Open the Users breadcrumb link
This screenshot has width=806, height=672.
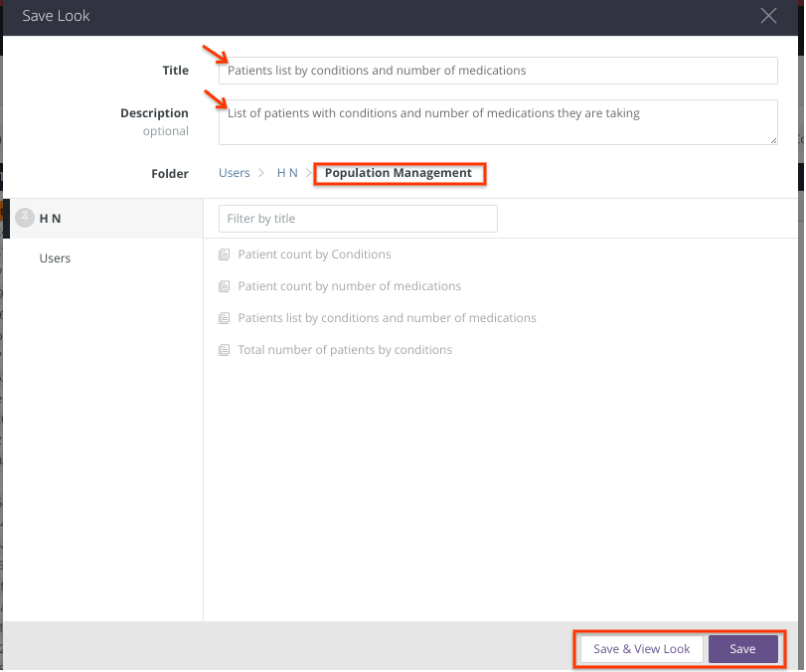[235, 173]
